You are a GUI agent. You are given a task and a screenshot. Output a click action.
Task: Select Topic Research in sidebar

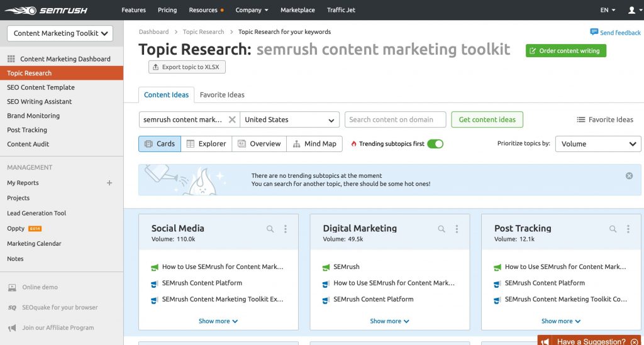pos(62,73)
